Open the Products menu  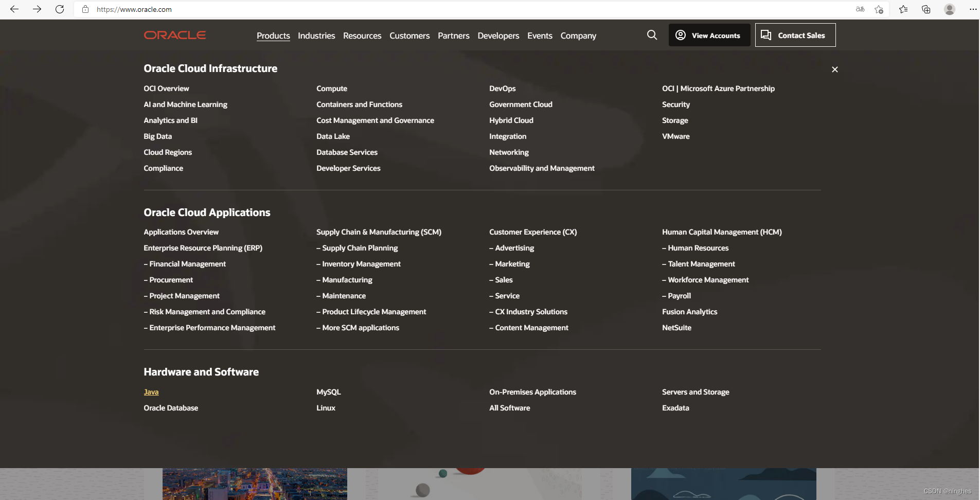[x=273, y=35]
